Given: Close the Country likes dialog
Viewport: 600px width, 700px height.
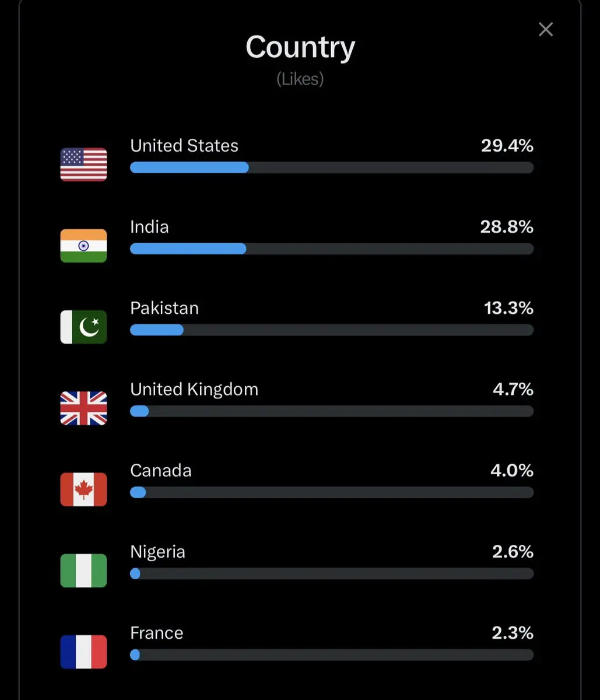Looking at the screenshot, I should tap(545, 29).
